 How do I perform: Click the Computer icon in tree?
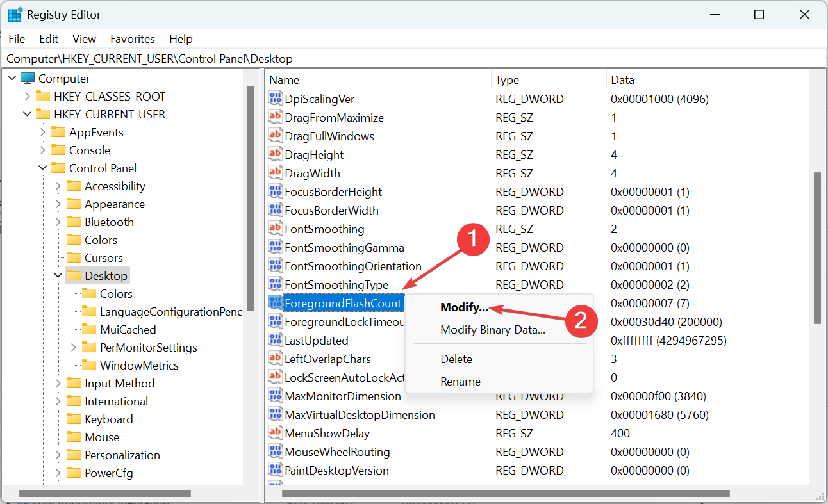[x=28, y=79]
